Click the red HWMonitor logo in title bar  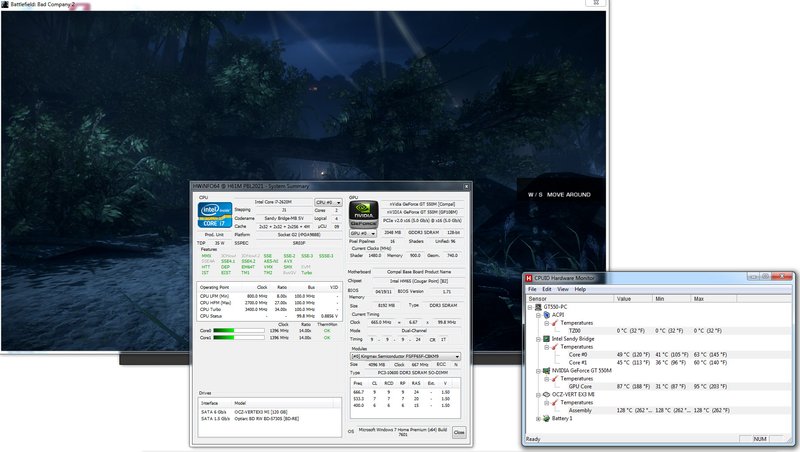529,278
